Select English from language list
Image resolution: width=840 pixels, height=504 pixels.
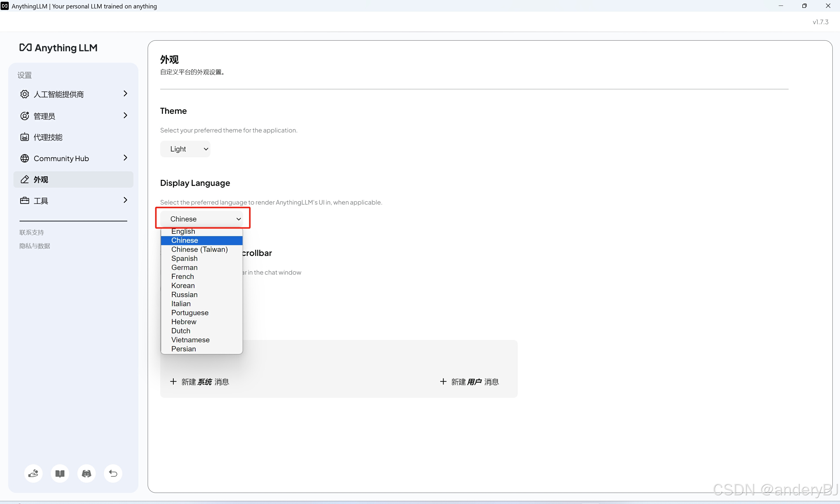point(183,231)
